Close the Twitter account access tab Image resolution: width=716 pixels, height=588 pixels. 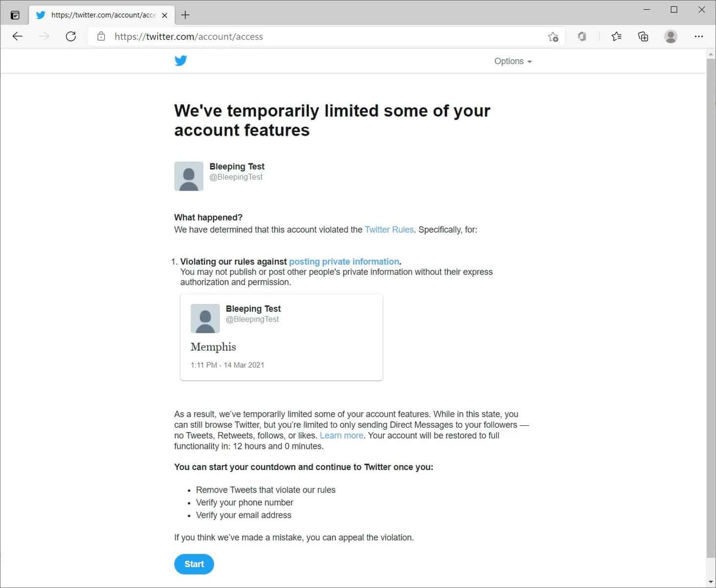(165, 15)
